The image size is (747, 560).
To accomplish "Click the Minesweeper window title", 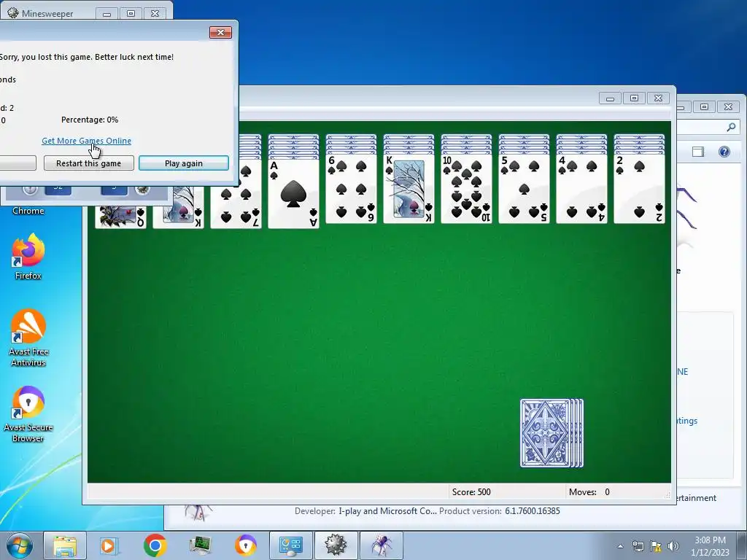I will click(x=47, y=13).
